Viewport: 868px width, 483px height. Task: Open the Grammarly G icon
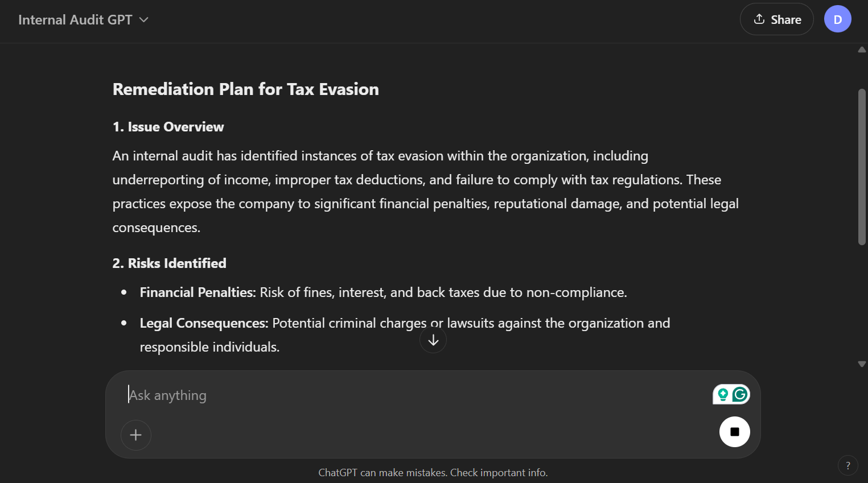tap(739, 394)
